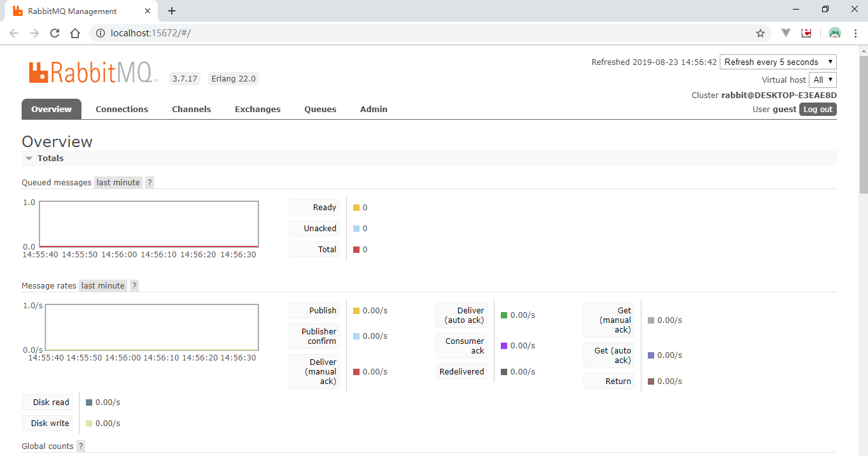This screenshot has height=456, width=868.
Task: Click the browser forward arrow
Action: tap(34, 33)
